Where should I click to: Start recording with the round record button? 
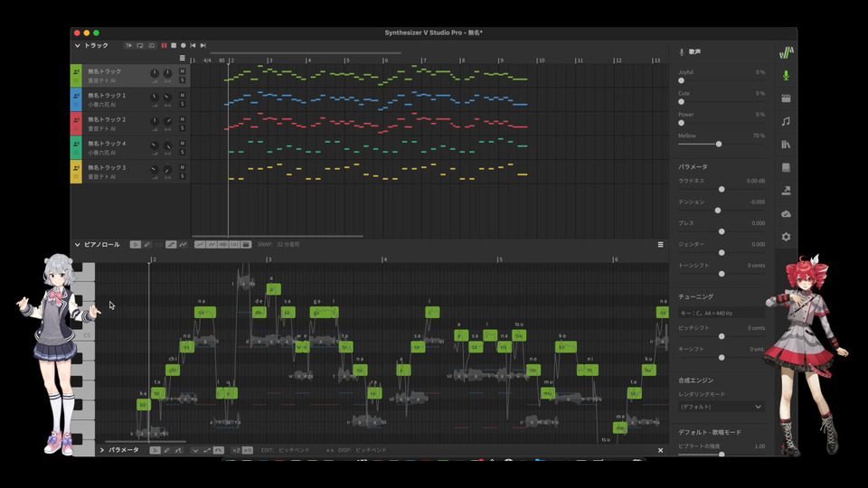184,45
